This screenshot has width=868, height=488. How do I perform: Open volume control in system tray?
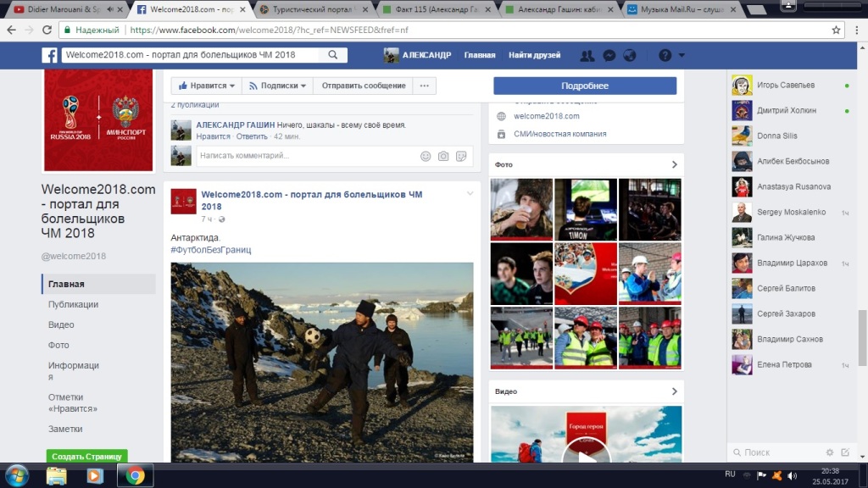[x=793, y=475]
